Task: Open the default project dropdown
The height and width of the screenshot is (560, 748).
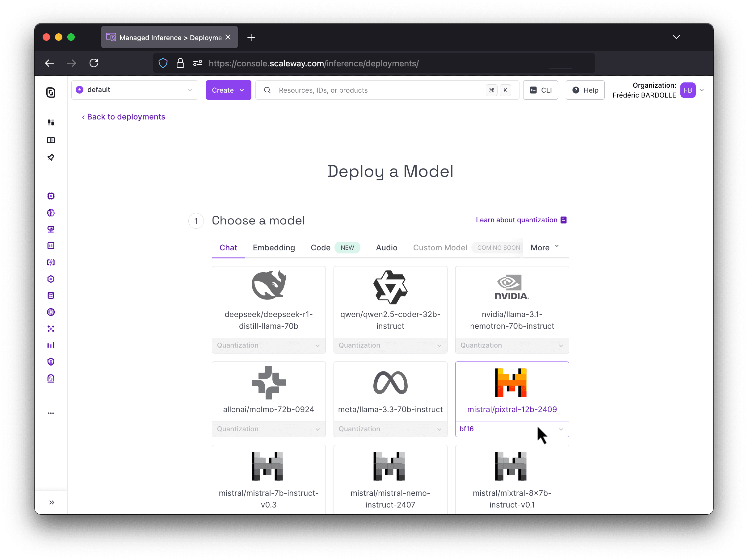Action: tap(134, 90)
